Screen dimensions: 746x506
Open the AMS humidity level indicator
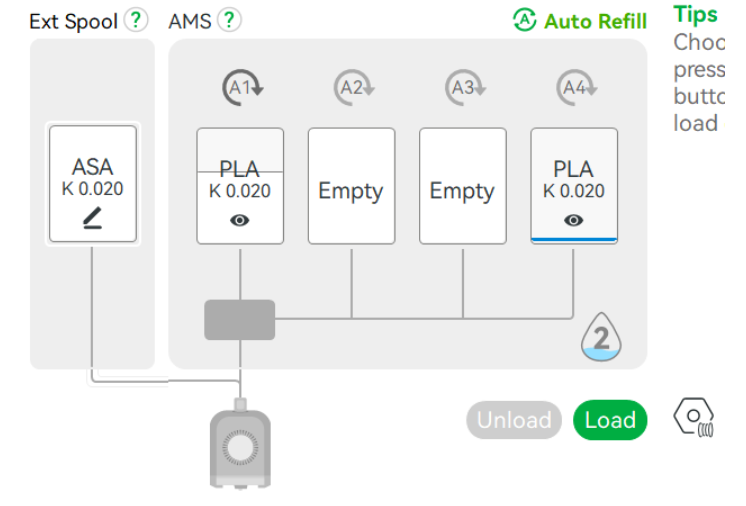click(601, 340)
